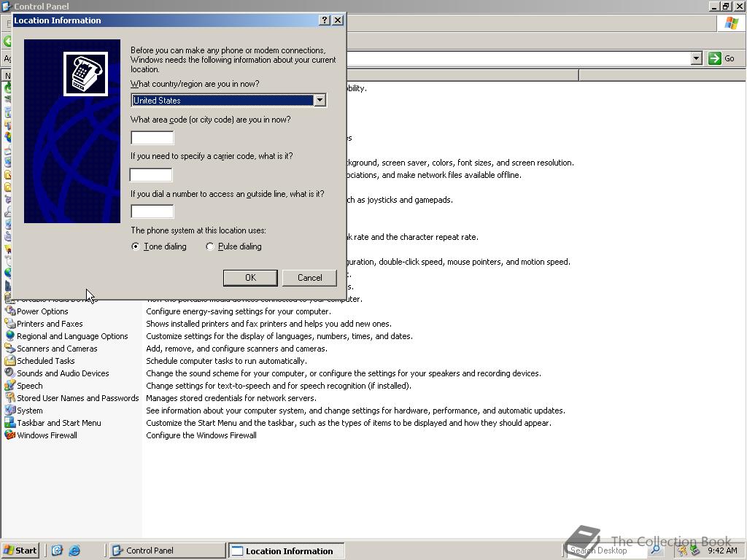747x560 pixels.
Task: Click 'Configure the Windows Firewall' description text
Action: tap(201, 435)
